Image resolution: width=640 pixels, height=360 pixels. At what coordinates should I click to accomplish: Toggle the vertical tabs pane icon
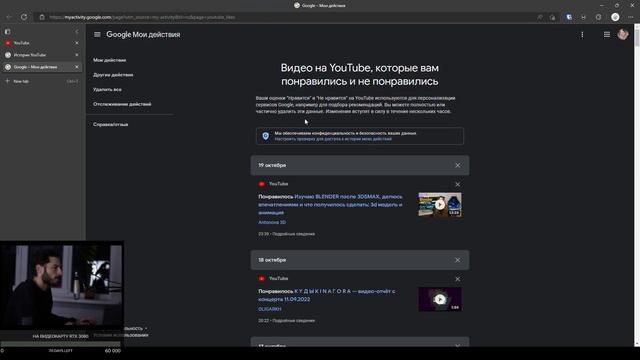pyautogui.click(x=7, y=31)
